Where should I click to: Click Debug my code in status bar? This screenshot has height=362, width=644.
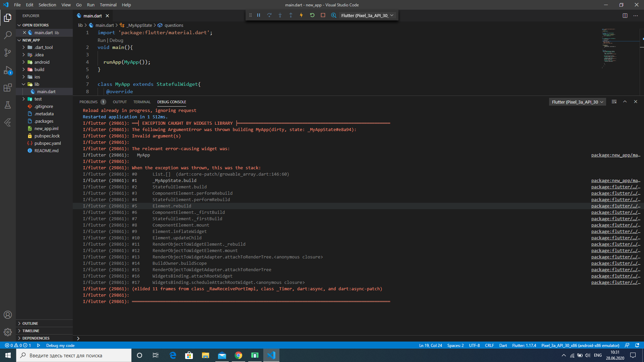pyautogui.click(x=60, y=345)
